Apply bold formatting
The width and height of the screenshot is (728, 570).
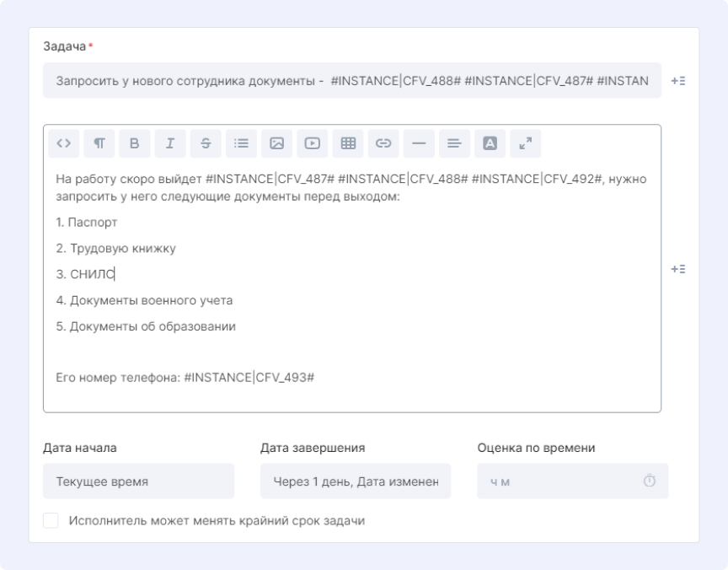tap(134, 143)
